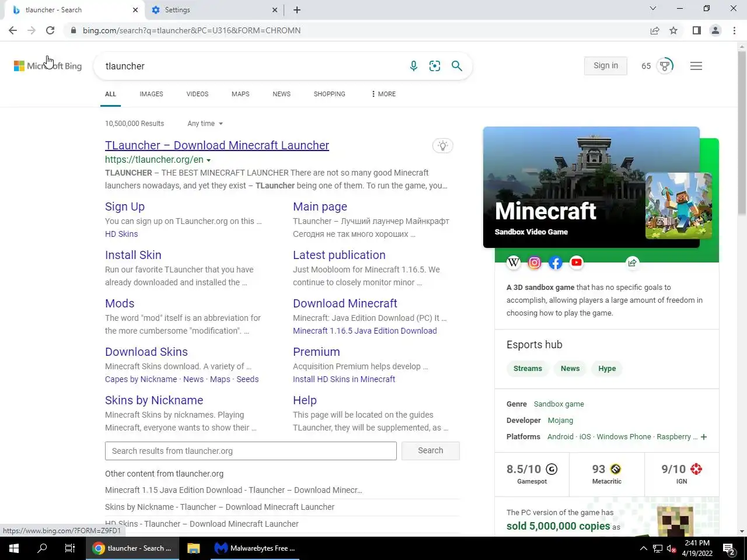Click the Search button for tlauncher.org results
This screenshot has width=747, height=560.
click(431, 451)
